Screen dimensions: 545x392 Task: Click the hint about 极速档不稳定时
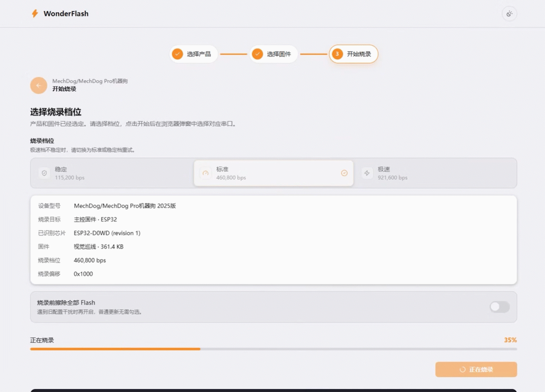83,150
